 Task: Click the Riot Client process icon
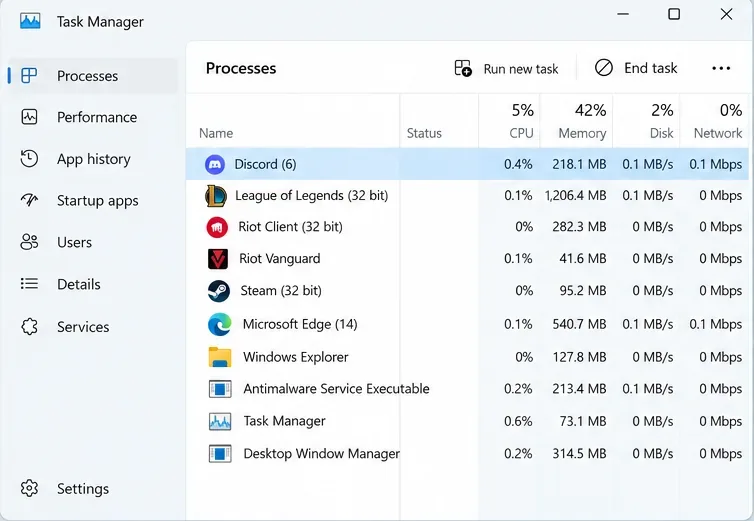point(217,227)
